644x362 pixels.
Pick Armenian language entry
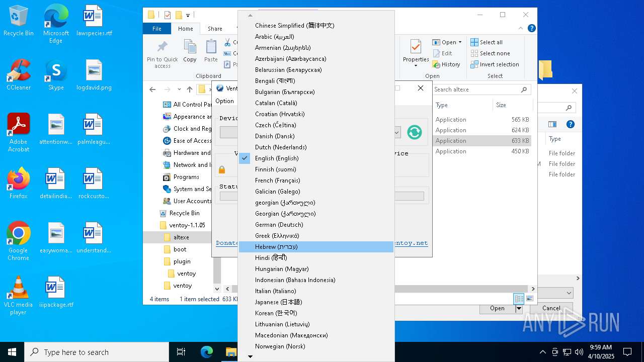point(316,48)
